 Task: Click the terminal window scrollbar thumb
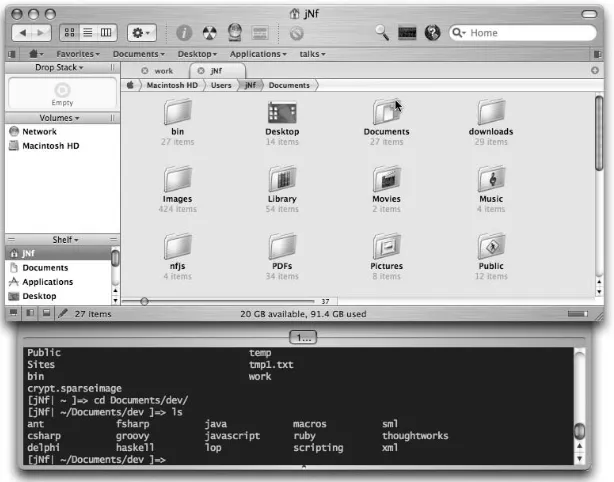(x=579, y=431)
